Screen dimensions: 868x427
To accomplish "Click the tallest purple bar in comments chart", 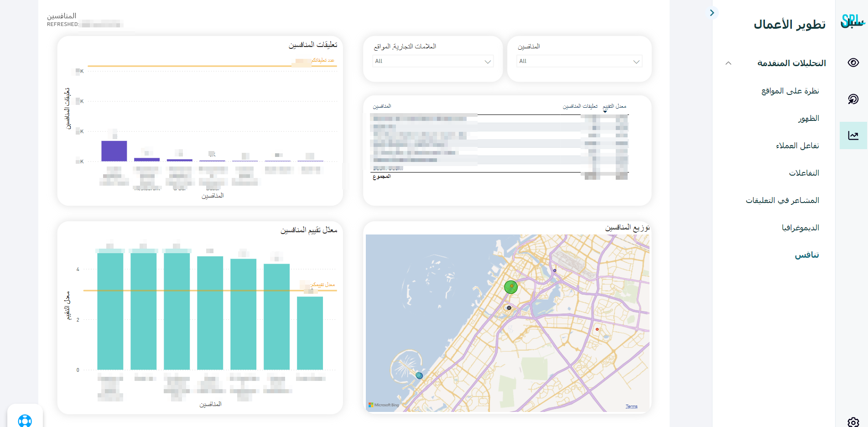I will click(114, 151).
